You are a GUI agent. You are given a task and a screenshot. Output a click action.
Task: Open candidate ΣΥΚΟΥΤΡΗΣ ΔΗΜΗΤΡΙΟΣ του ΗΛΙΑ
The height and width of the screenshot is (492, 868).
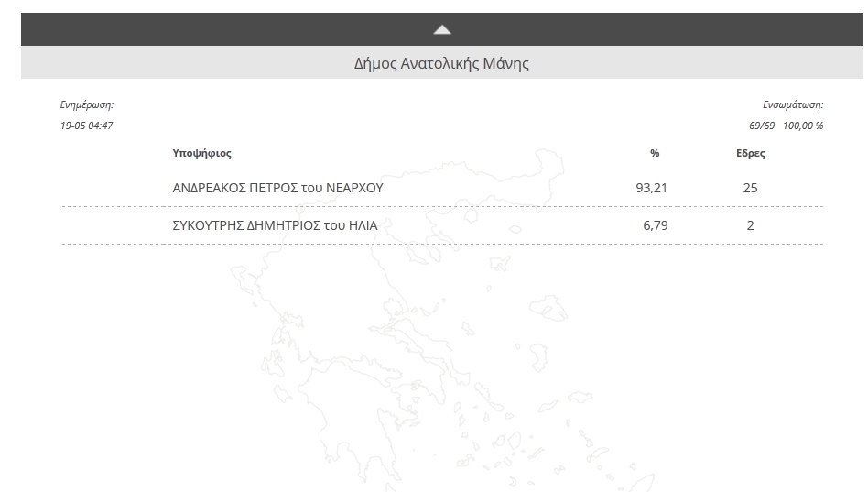tap(275, 225)
